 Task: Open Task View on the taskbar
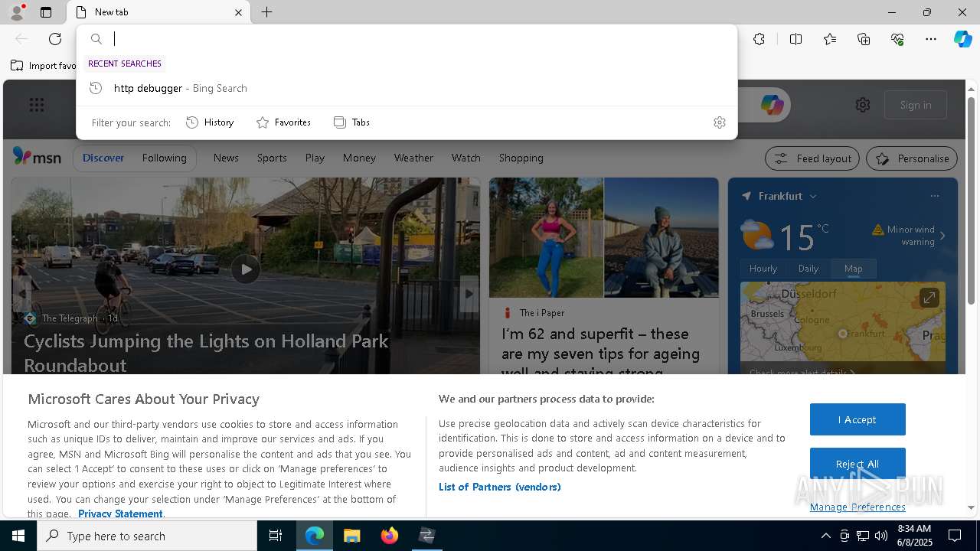tap(276, 536)
